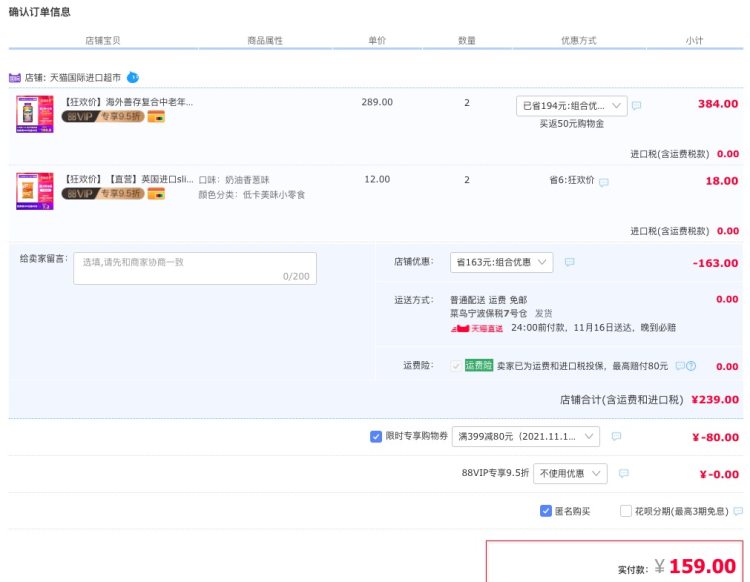Click the 口味: 奶油香葱味 attribute text
The width and height of the screenshot is (750, 582).
pos(234,180)
